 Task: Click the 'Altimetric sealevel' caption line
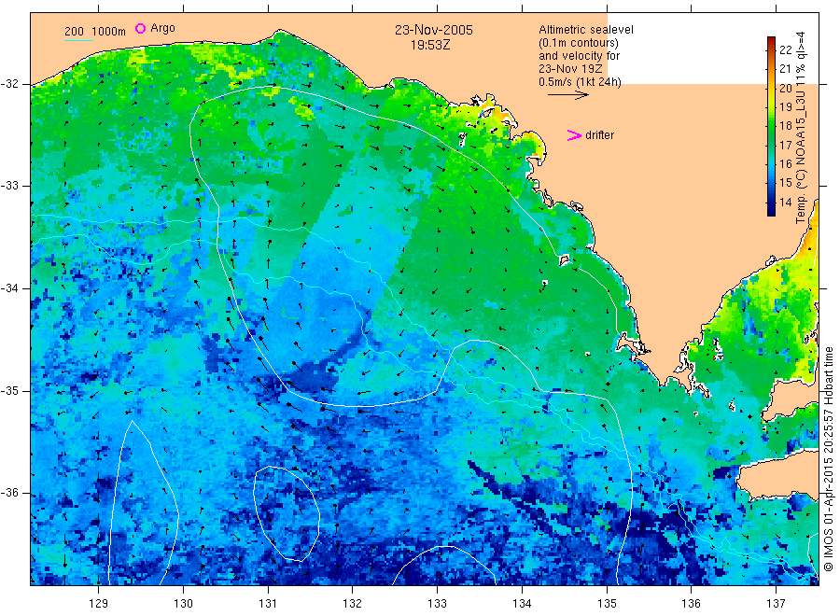click(585, 30)
